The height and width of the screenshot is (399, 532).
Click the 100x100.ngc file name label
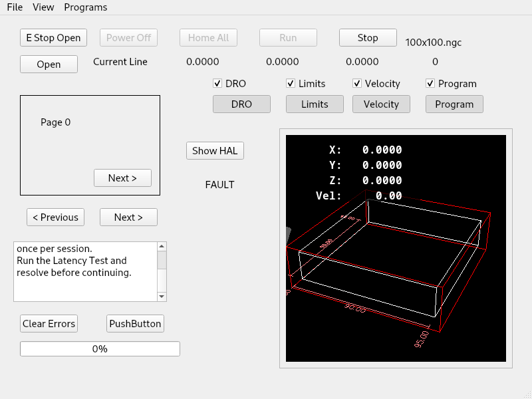click(x=434, y=43)
